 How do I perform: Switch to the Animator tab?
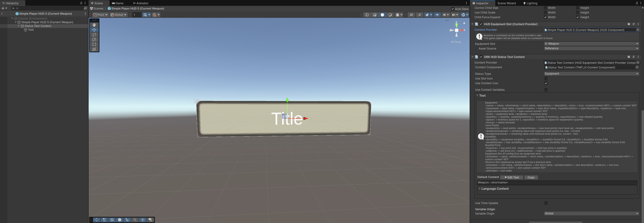pyautogui.click(x=140, y=3)
